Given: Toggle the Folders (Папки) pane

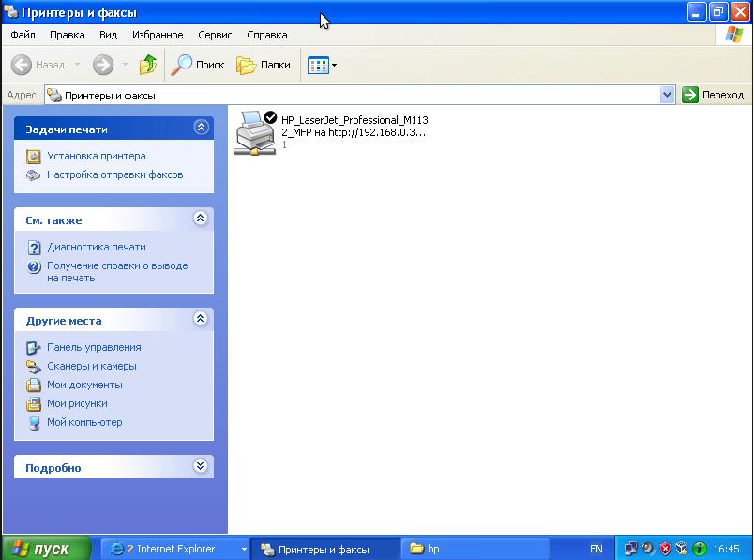Looking at the screenshot, I should [x=264, y=65].
